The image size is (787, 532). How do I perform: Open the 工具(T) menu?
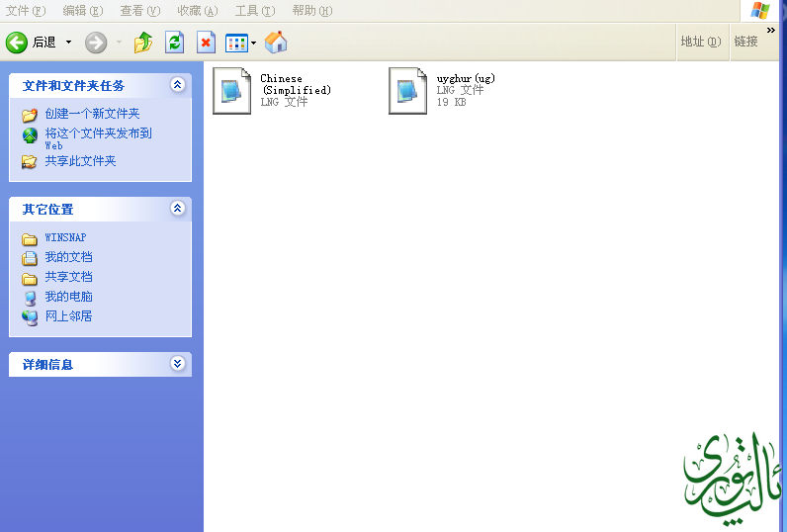coord(254,11)
